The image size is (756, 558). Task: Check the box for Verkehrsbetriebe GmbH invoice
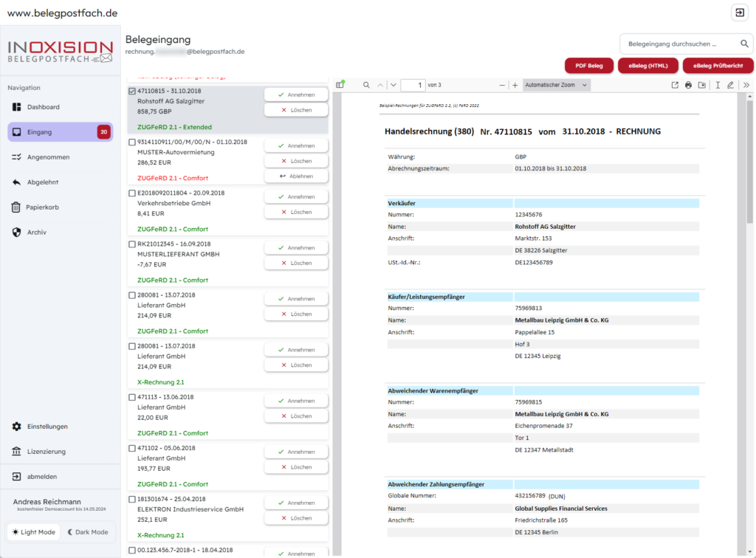coord(132,193)
